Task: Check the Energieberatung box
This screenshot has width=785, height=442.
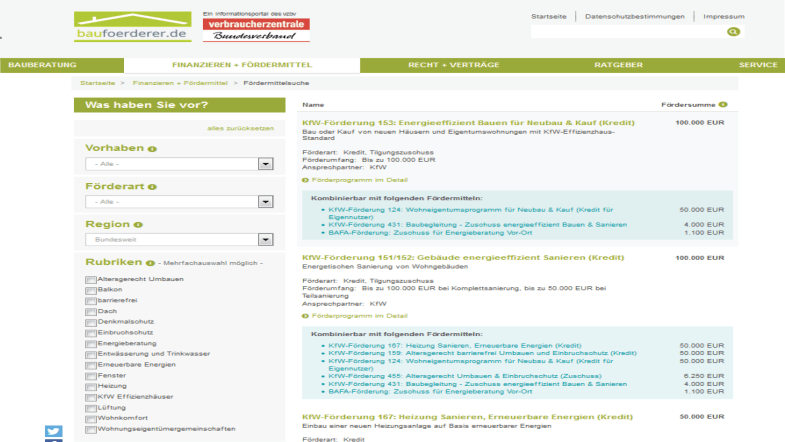Action: [91, 344]
